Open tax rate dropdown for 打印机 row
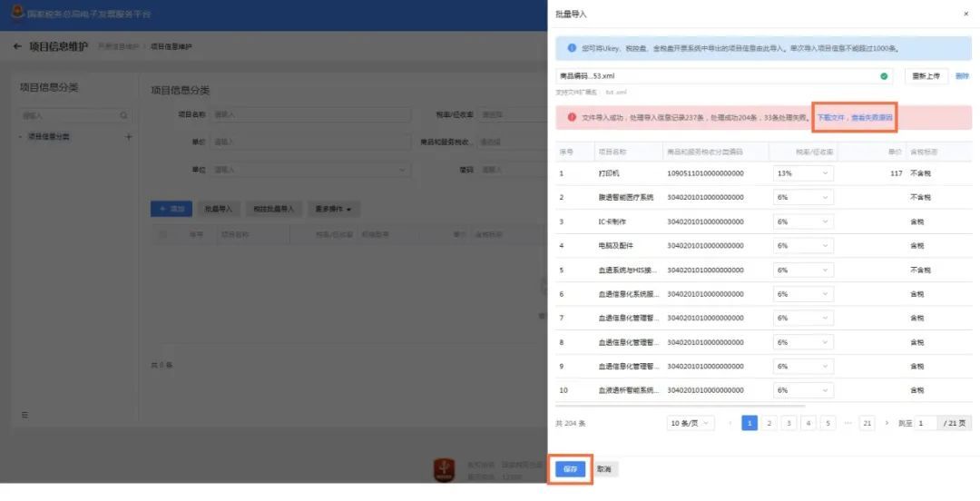Image resolution: width=980 pixels, height=501 pixels. [803, 173]
